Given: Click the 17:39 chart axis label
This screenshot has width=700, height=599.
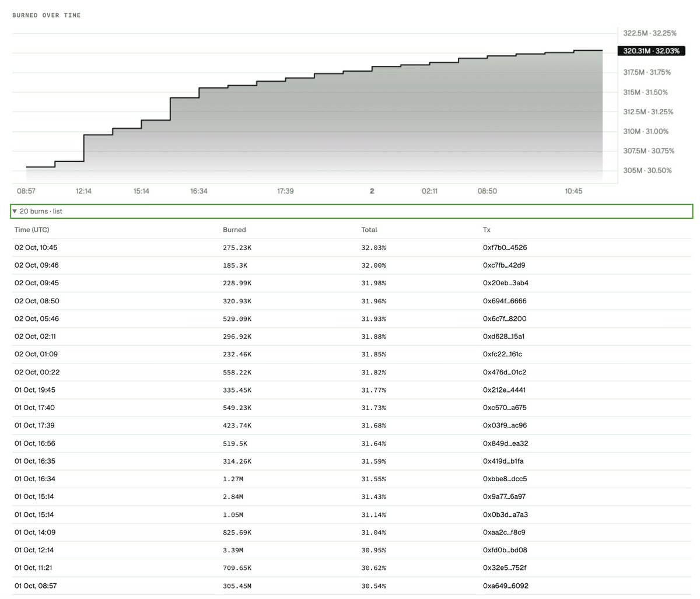Looking at the screenshot, I should coord(285,191).
